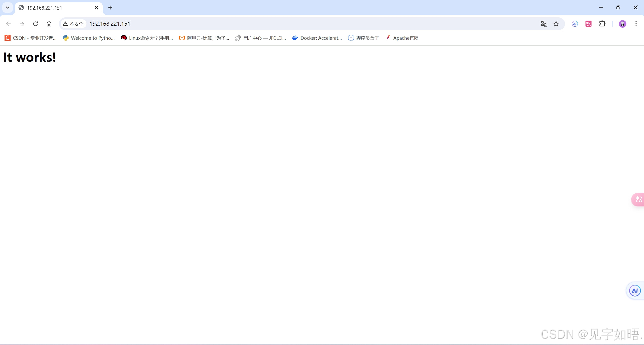
Task: Close the 192.168.221.151 tab
Action: 97,8
